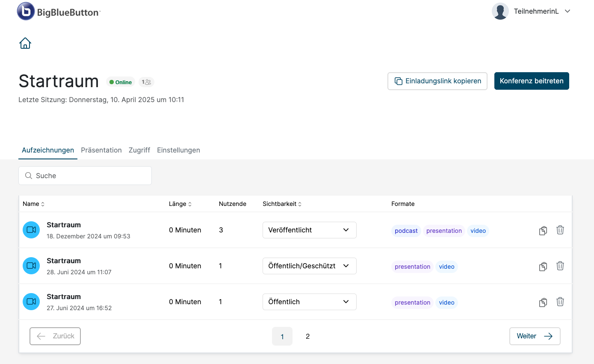Sort recordings by Länge column

[x=180, y=204]
